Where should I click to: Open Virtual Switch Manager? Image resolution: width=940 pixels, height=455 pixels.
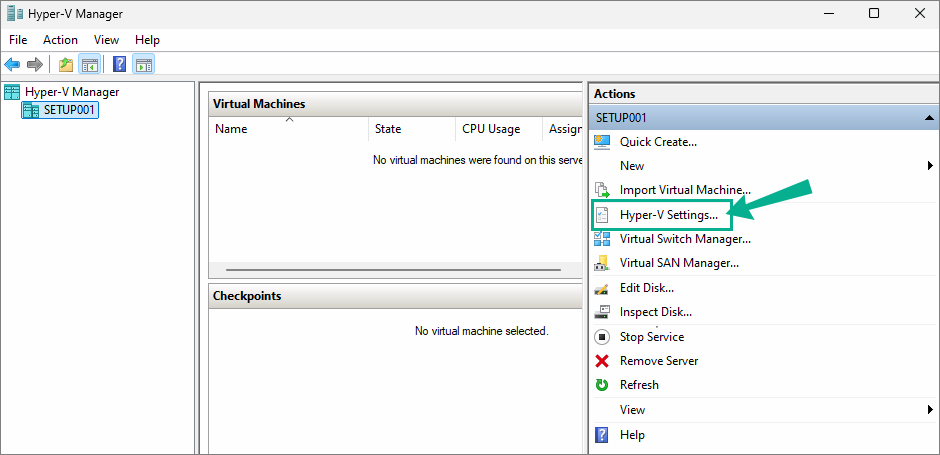pyautogui.click(x=685, y=239)
